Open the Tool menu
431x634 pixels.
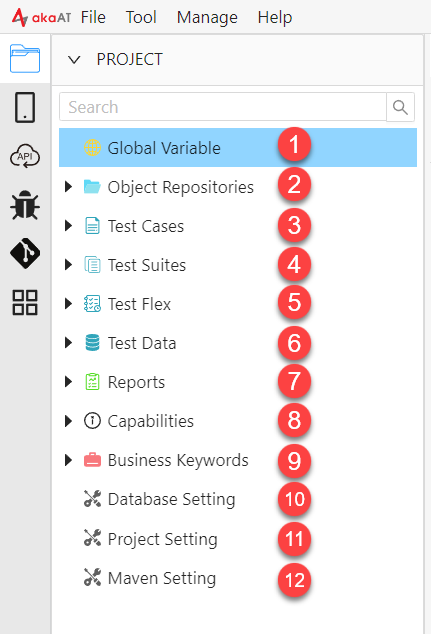141,17
